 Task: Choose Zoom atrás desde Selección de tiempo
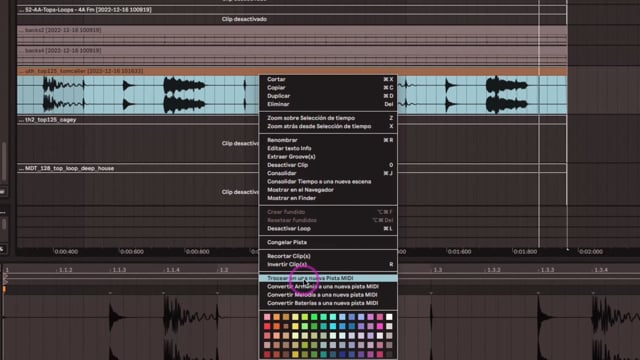(x=328, y=127)
